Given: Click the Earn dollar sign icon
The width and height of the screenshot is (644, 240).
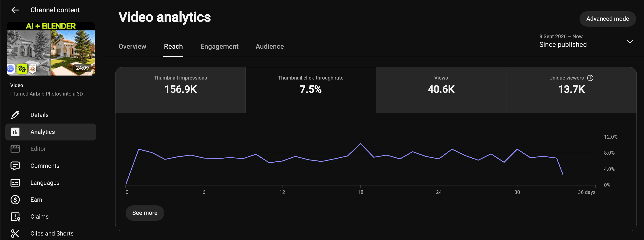Looking at the screenshot, I should [x=15, y=200].
